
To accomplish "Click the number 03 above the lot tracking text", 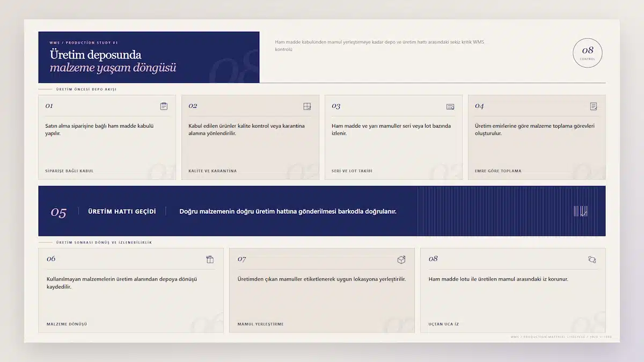I will click(336, 106).
